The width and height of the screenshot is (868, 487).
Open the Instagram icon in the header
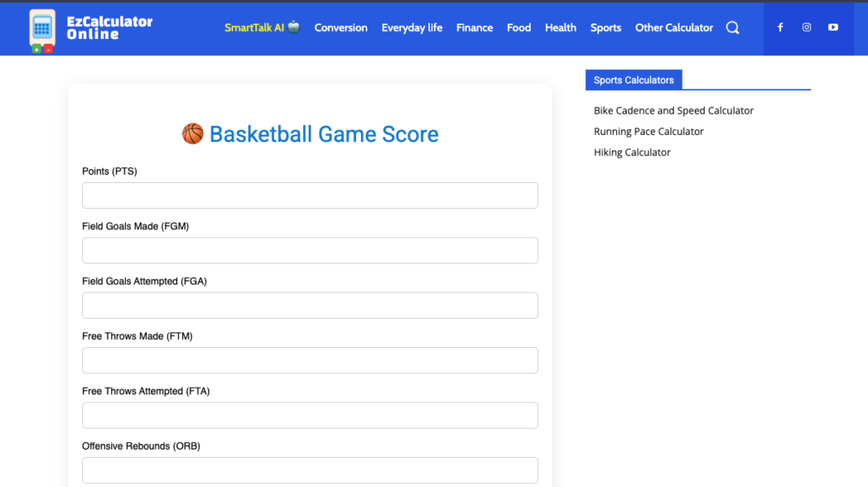[806, 27]
